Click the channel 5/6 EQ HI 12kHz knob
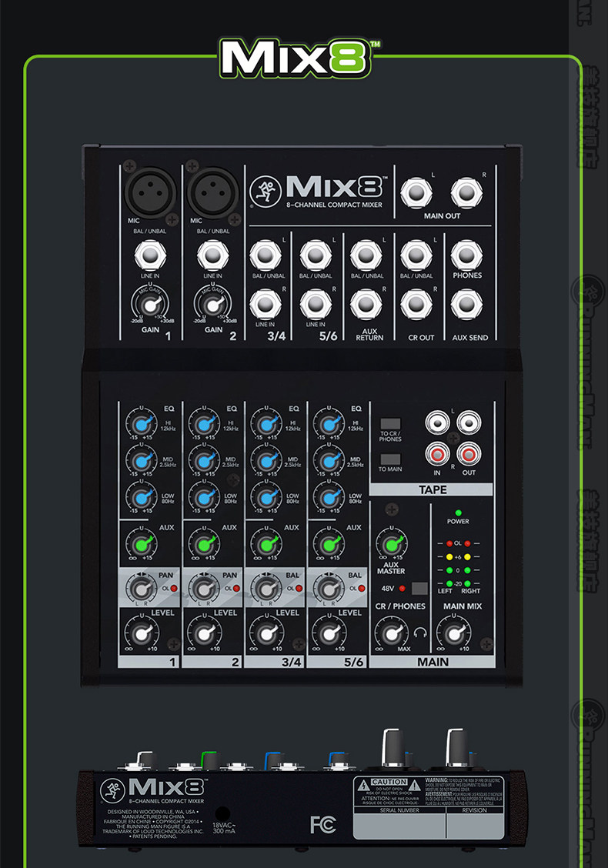This screenshot has height=868, width=608. (329, 425)
